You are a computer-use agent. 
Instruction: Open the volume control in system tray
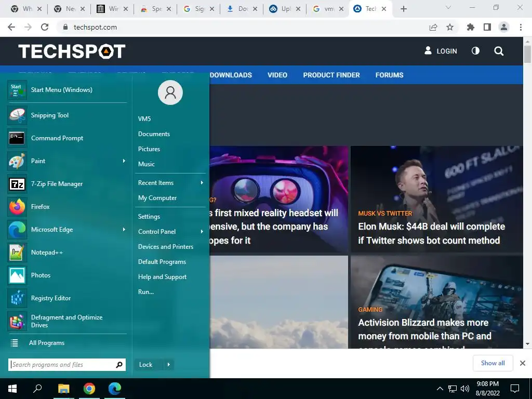[465, 389]
